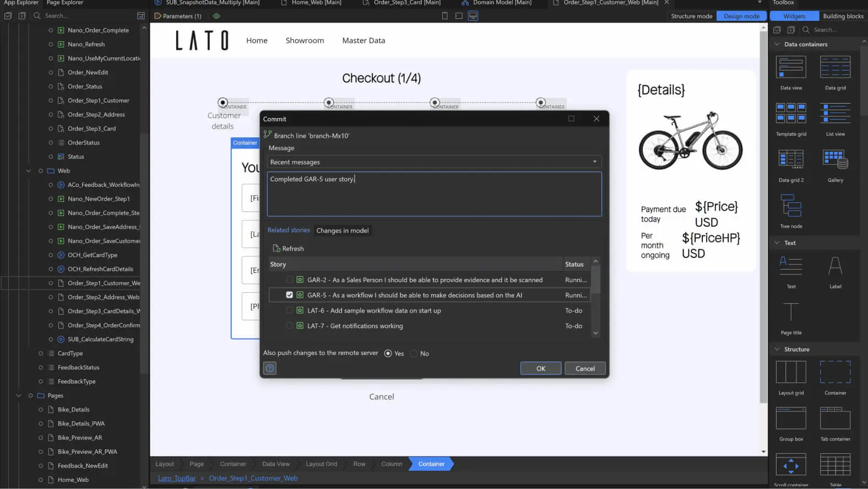Collapse the Web folder in App Explorer

click(x=29, y=171)
